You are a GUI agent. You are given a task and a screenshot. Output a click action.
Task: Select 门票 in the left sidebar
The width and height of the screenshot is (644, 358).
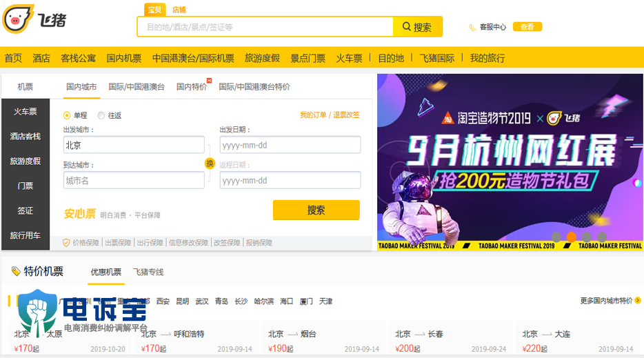(26, 186)
